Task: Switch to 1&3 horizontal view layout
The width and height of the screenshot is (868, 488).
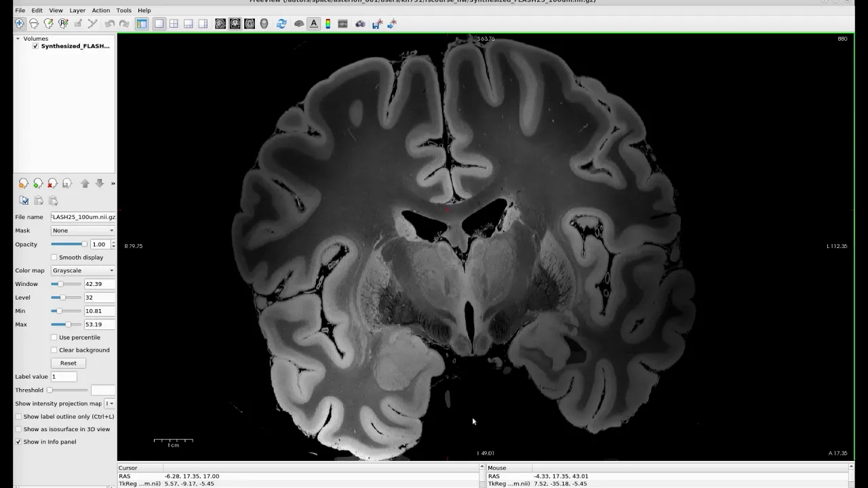Action: pyautogui.click(x=203, y=24)
